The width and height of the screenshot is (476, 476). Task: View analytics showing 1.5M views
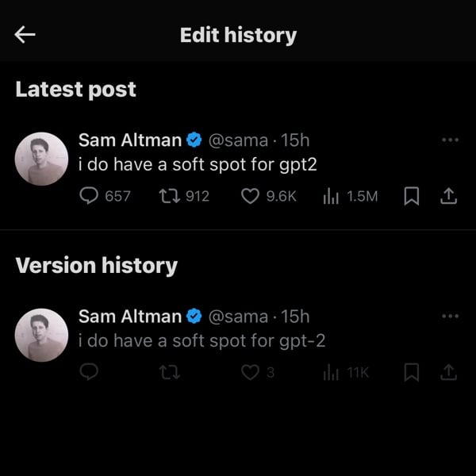pos(332,195)
